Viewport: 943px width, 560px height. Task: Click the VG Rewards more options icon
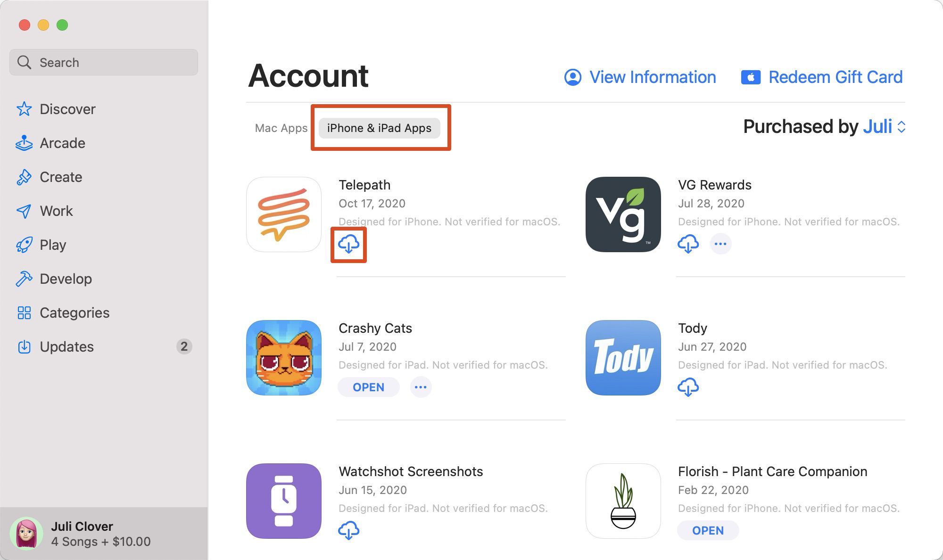(720, 243)
